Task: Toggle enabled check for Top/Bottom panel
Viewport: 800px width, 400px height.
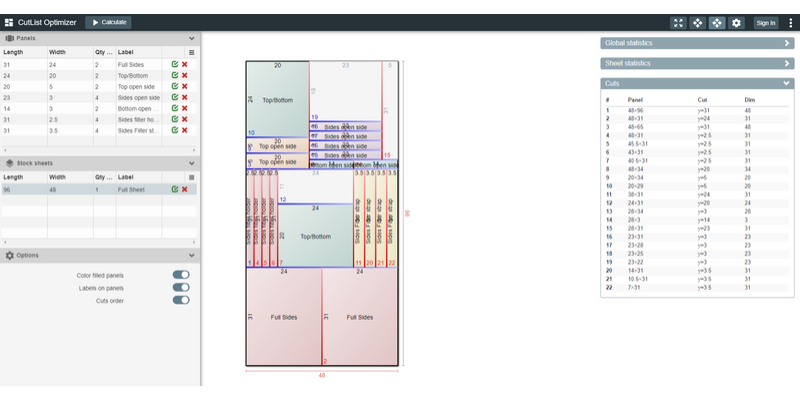Action: (175, 76)
